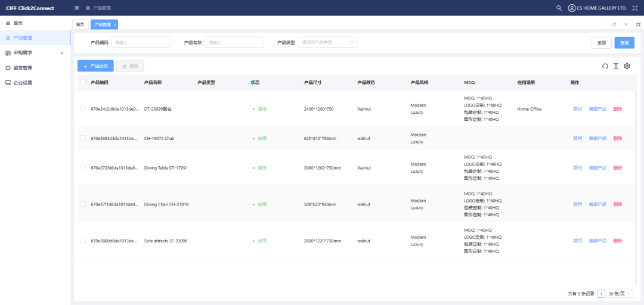Switch to the 首页 tab

(80, 24)
